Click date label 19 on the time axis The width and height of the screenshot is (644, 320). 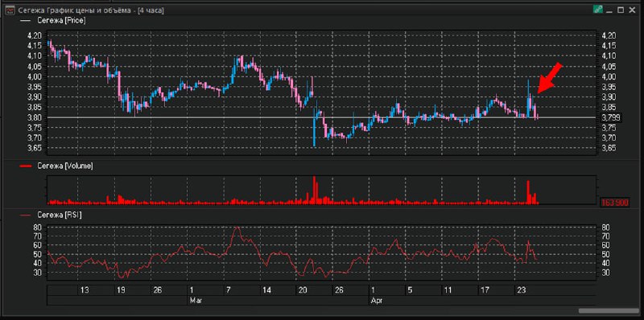point(121,290)
